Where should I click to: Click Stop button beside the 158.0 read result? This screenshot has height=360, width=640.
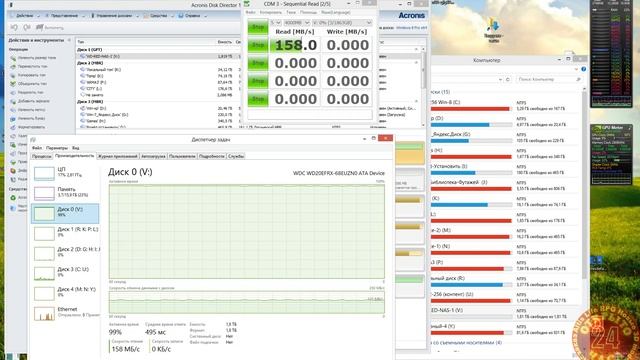pyautogui.click(x=258, y=45)
